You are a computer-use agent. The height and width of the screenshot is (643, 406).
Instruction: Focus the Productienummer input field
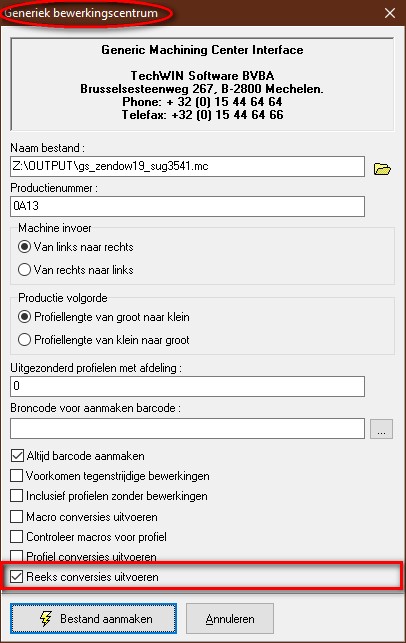coord(187,206)
